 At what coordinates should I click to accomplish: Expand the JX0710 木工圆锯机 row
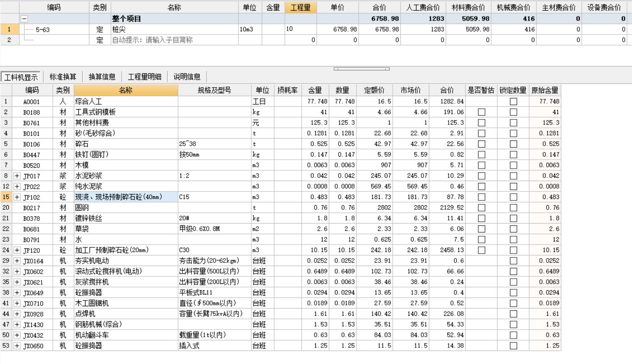tap(17, 303)
